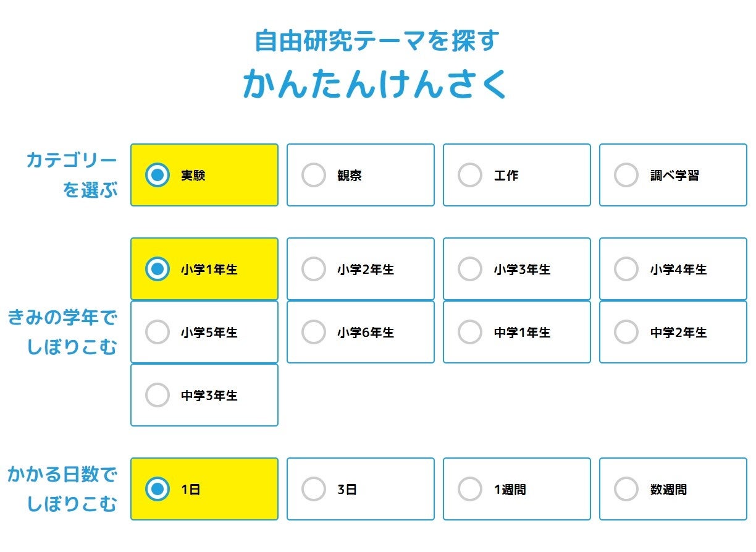Select the 実験 category radio button
The height and width of the screenshot is (552, 756).
[x=157, y=176]
